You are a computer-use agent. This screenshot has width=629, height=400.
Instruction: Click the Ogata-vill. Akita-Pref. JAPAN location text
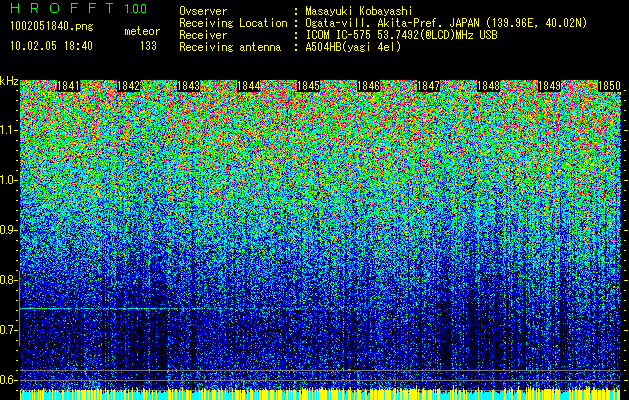click(x=446, y=23)
